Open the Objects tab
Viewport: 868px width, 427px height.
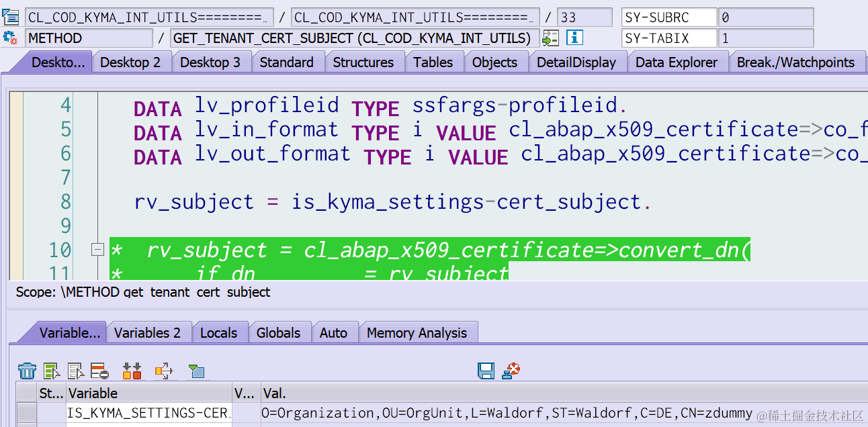pyautogui.click(x=495, y=62)
